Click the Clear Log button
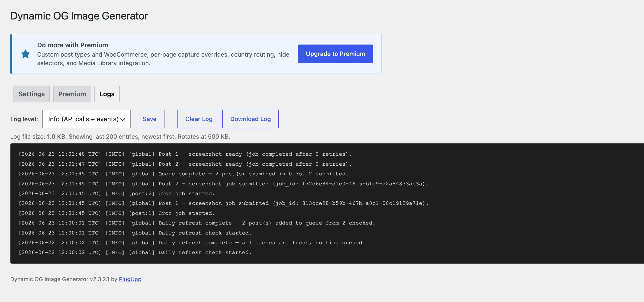The image size is (644, 302). [199, 119]
